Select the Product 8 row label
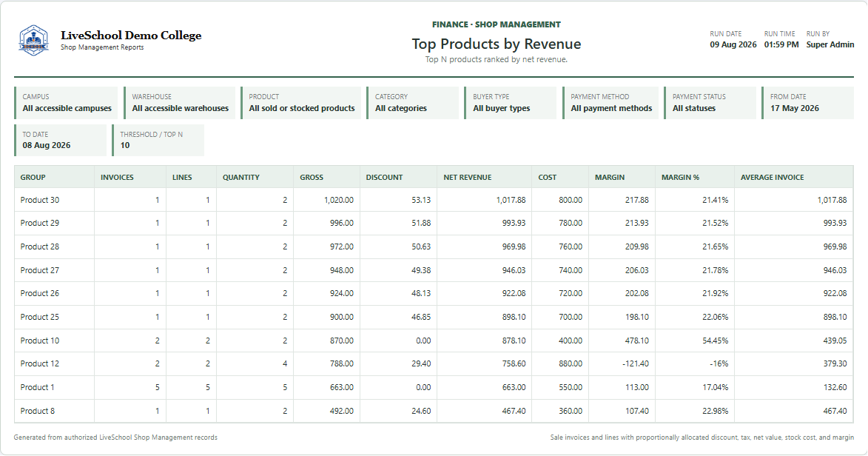This screenshot has width=868, height=456. coord(38,411)
